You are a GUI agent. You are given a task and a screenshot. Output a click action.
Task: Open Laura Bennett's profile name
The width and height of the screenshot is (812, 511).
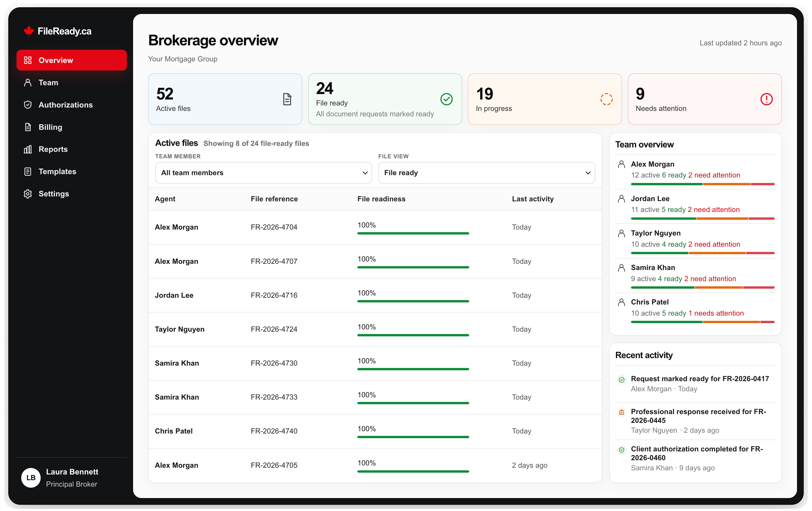tap(72, 472)
